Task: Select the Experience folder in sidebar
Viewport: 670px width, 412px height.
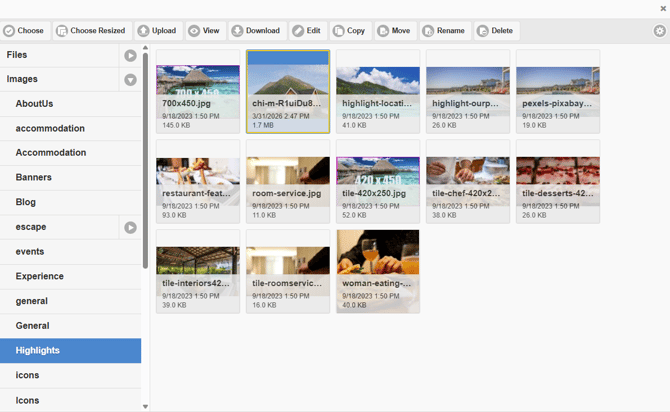Action: pos(39,277)
